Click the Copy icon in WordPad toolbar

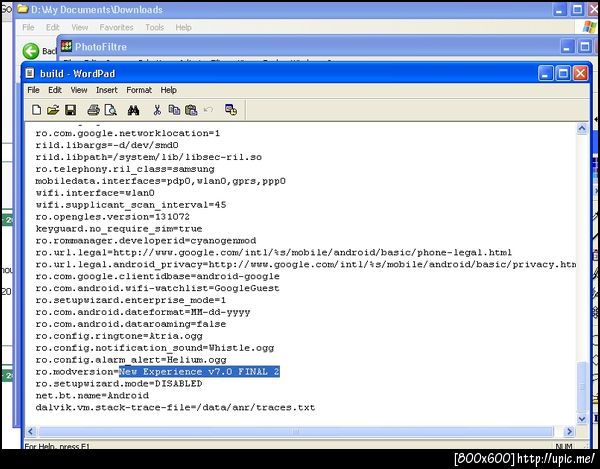174,110
